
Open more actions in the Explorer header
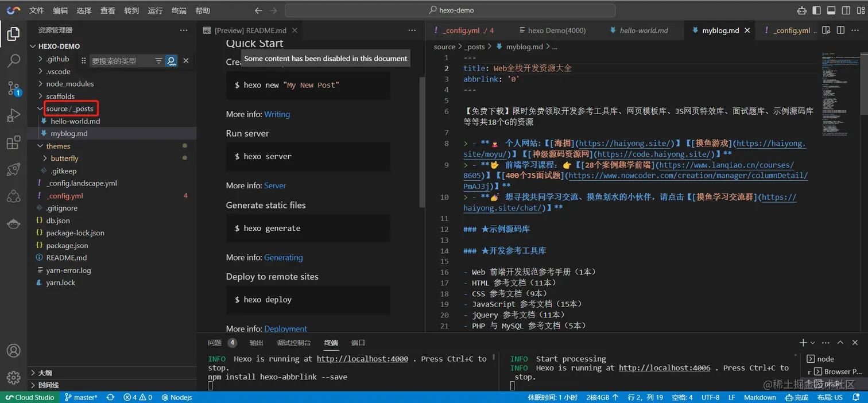point(184,30)
